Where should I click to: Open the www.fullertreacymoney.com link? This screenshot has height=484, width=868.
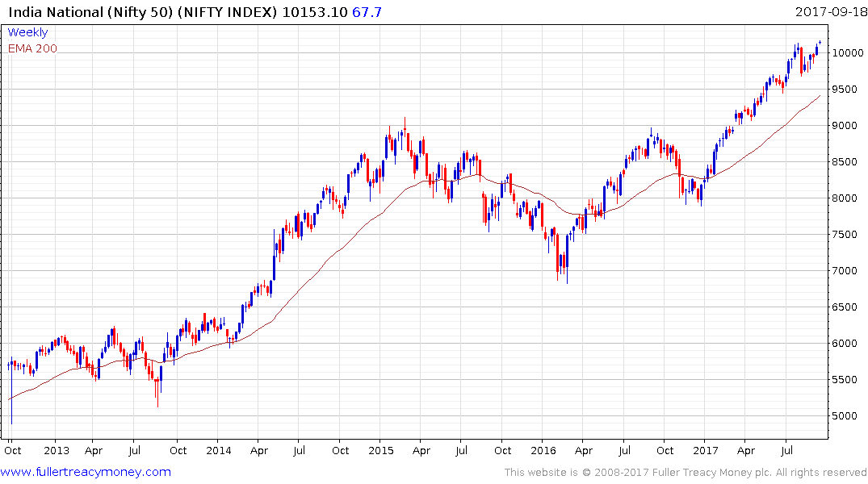tap(86, 473)
